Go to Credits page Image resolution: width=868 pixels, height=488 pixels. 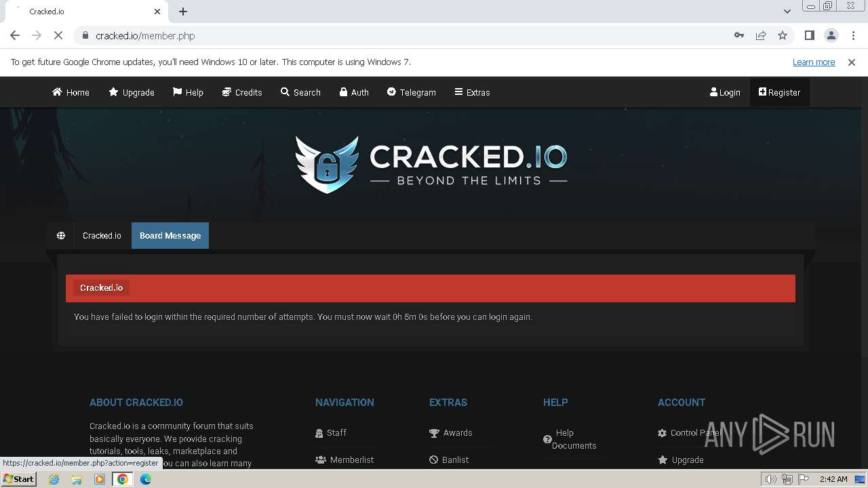click(242, 92)
